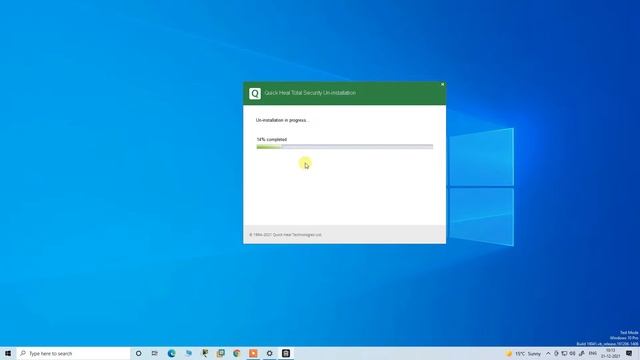Click the 'Type here to search' box
The image size is (640, 360).
73,353
